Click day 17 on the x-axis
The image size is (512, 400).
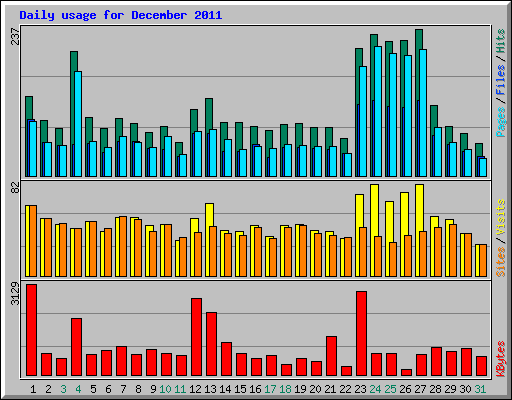coord(270,389)
